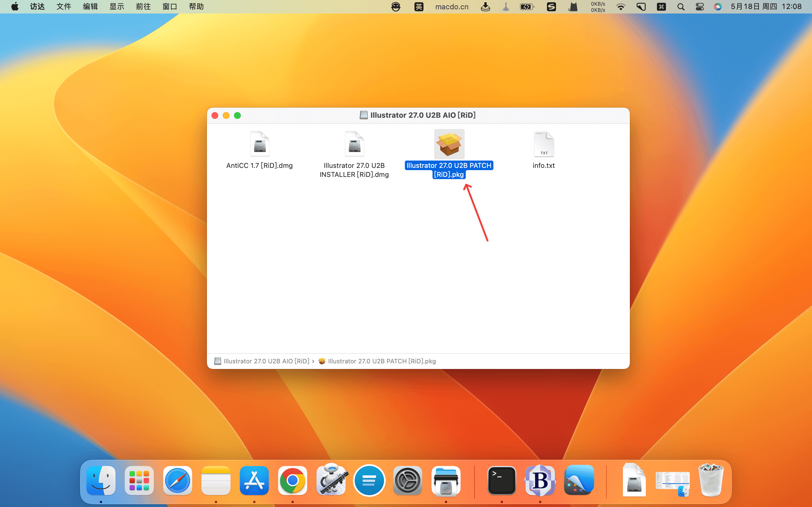Select the AntiCC 1.7 [RiD].dmg file
Screen dimensions: 812x507
point(259,144)
